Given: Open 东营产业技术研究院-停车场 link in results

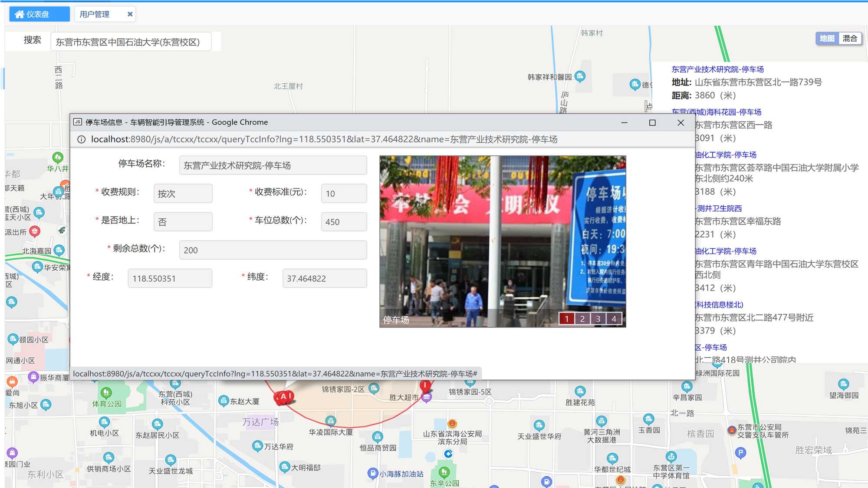Looking at the screenshot, I should [x=717, y=69].
